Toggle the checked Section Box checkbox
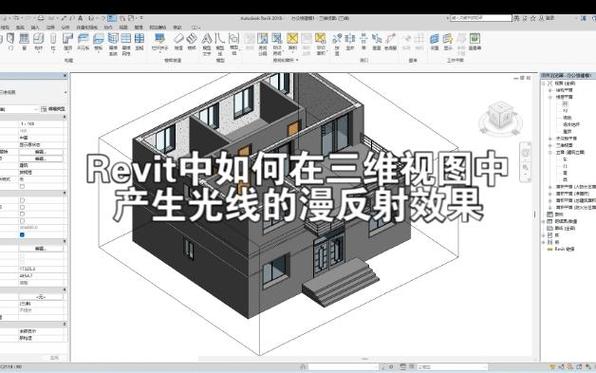The height and width of the screenshot is (373, 596). pyautogui.click(x=22, y=235)
